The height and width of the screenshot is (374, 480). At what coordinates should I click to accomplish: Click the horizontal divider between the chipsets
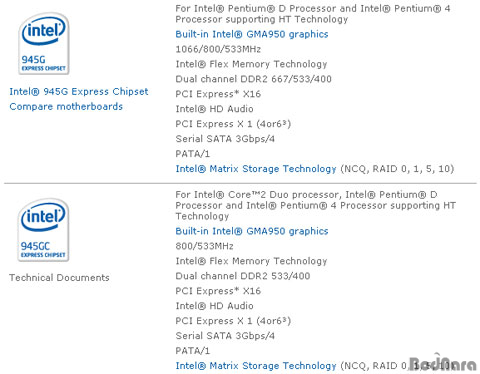tap(240, 183)
